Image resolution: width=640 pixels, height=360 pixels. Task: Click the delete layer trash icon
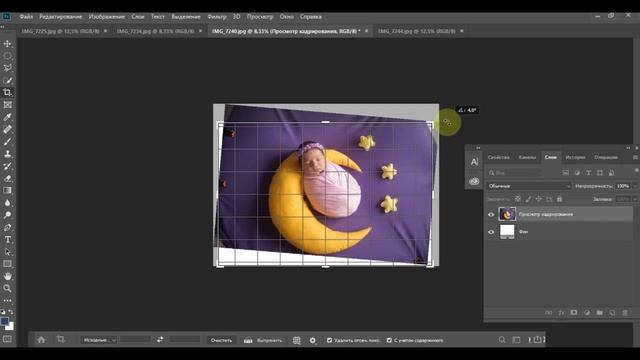coord(624,313)
